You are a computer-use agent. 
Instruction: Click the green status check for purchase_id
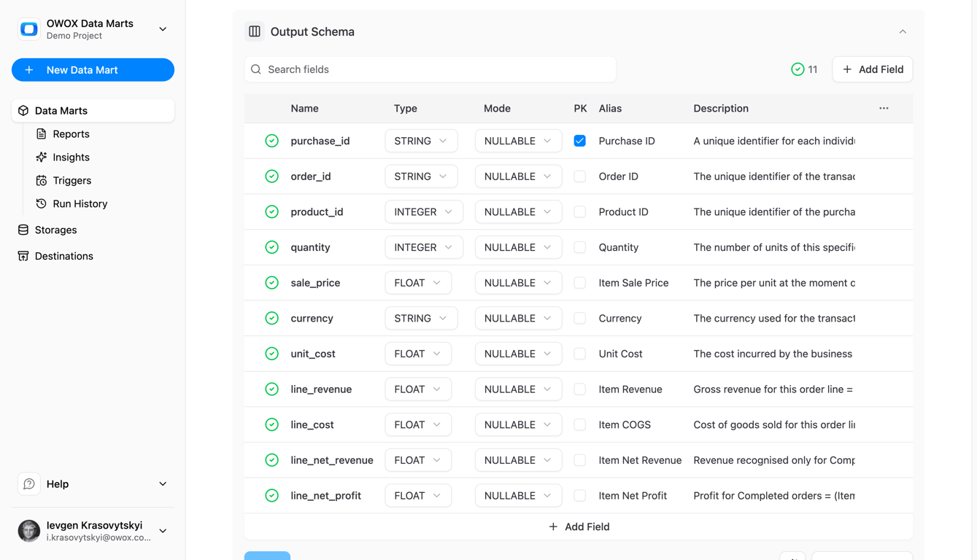pos(271,141)
